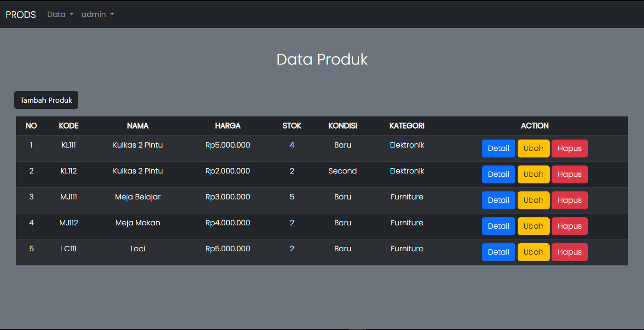Screen dimensions: 644x330
Task: Click the HARGA column header
Action: pos(228,125)
